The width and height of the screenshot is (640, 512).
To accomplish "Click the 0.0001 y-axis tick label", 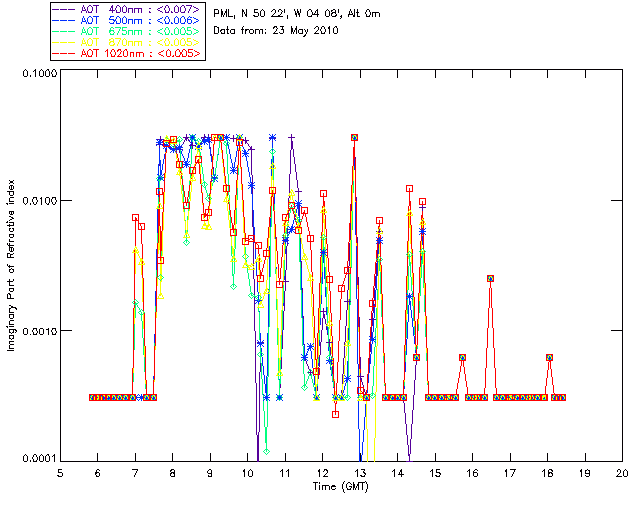I will (38, 458).
